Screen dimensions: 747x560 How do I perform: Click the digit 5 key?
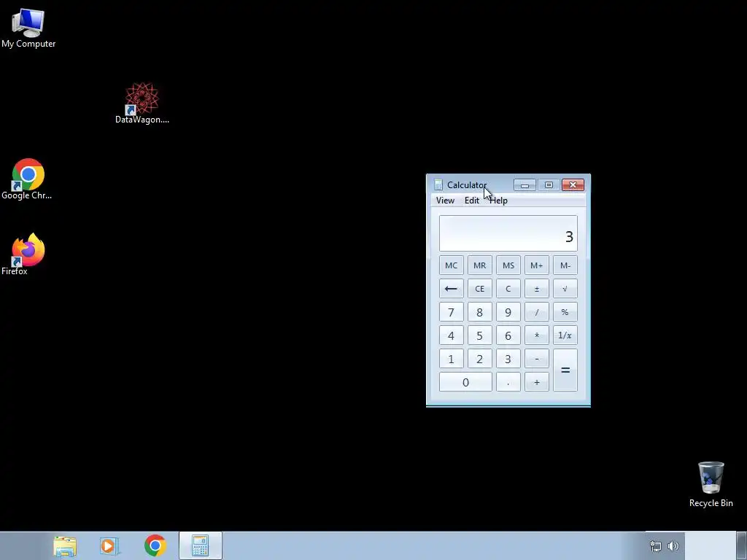(x=480, y=335)
